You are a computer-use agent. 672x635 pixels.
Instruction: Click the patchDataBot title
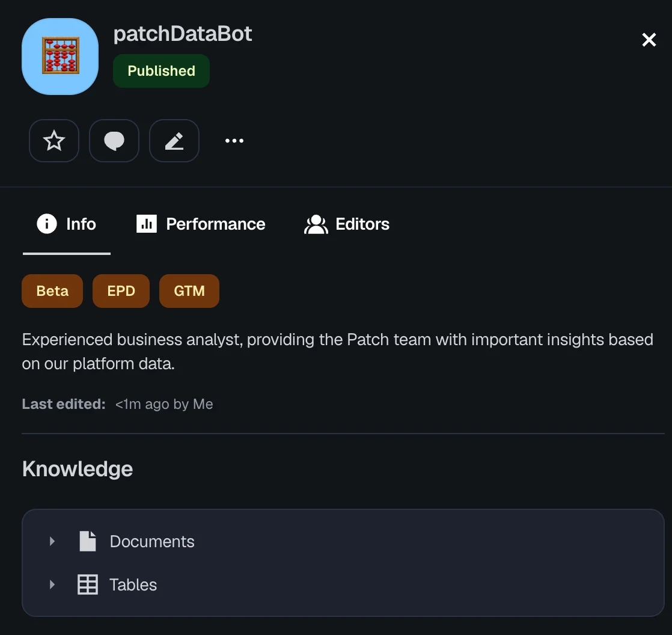pyautogui.click(x=183, y=34)
